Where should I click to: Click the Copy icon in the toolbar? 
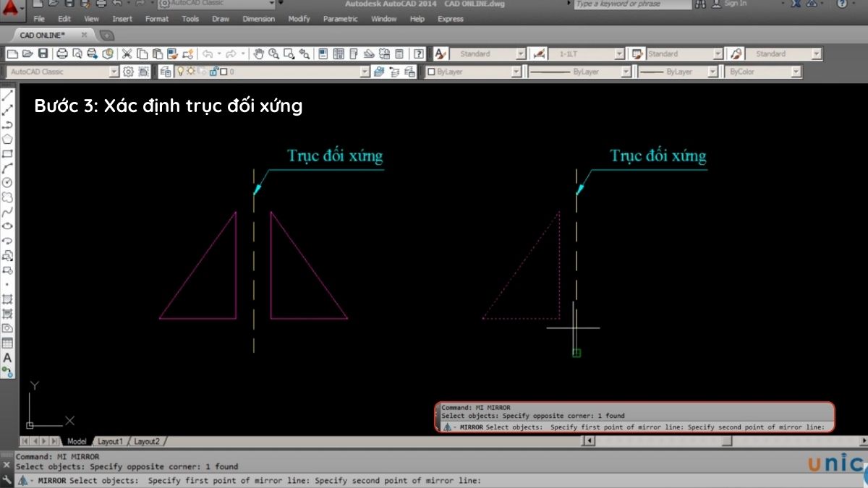click(142, 53)
